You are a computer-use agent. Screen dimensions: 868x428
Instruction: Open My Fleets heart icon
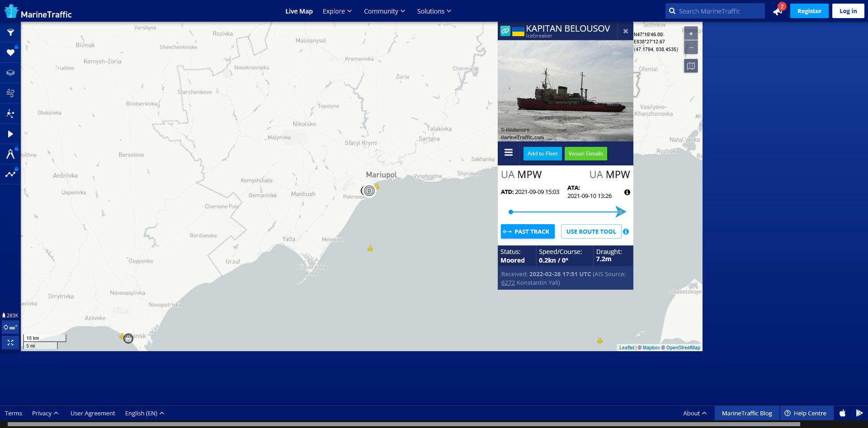pyautogui.click(x=10, y=53)
